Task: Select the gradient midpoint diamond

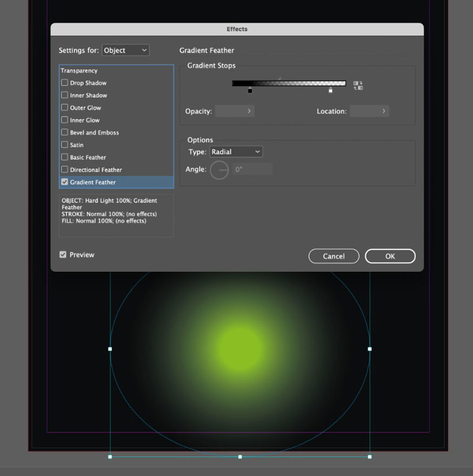Action: point(279,78)
